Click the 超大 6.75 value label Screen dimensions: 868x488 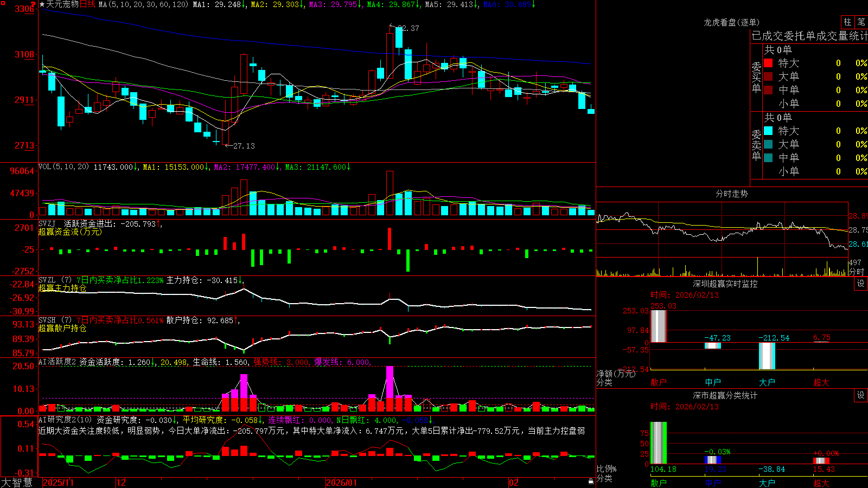coord(821,338)
